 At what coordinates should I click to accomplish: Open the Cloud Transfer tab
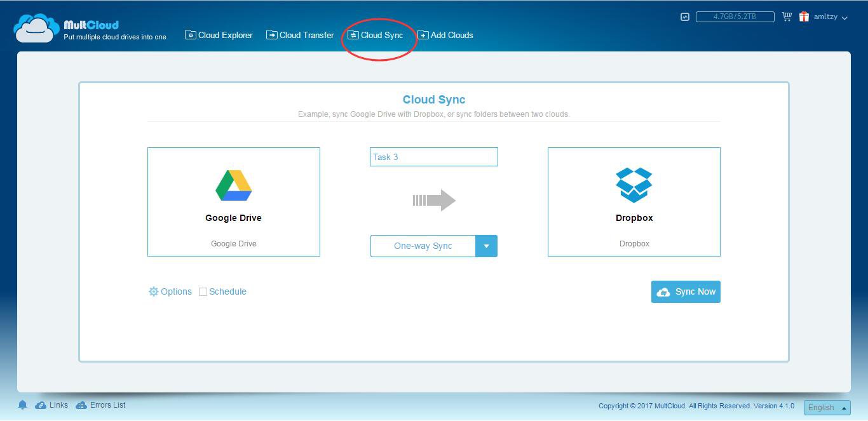pyautogui.click(x=300, y=35)
